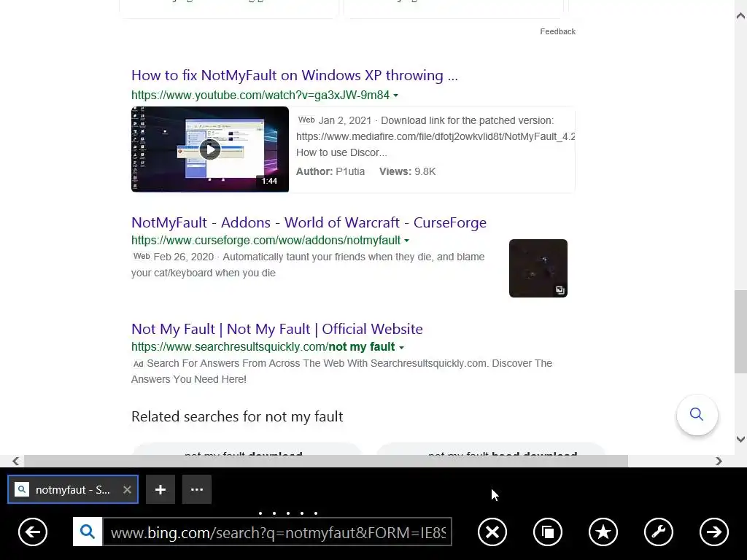Open the tabs view icon
This screenshot has height=560, width=747.
[548, 532]
